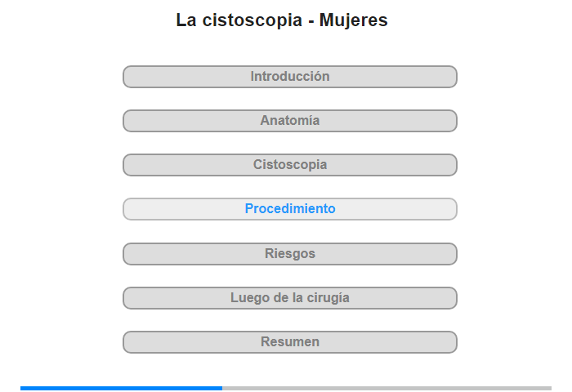Jump to the Resumen section
Screen dimensions: 572x392
[289, 342]
